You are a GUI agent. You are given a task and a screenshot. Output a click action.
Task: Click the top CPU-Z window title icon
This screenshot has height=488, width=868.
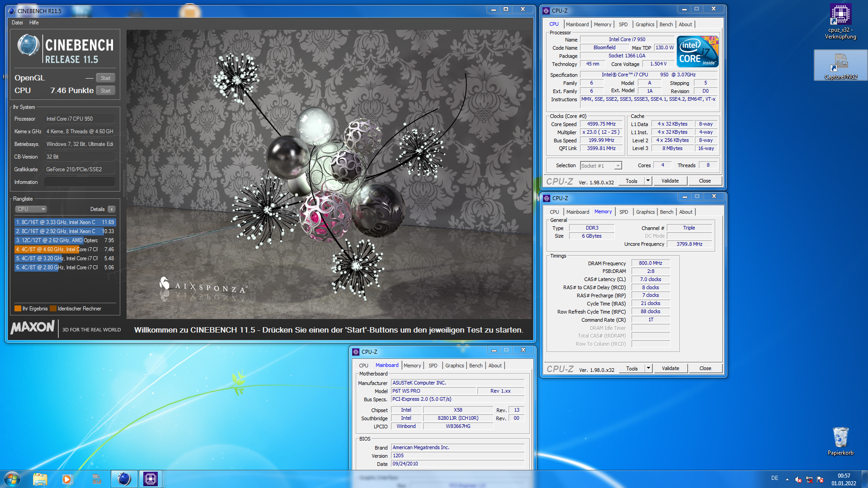(546, 10)
